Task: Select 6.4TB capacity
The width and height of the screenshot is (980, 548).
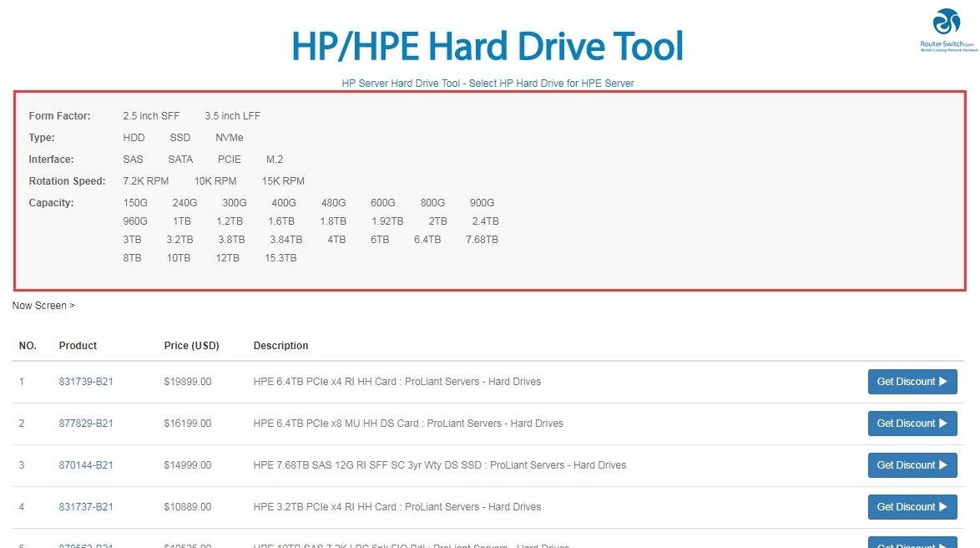Action: click(427, 240)
